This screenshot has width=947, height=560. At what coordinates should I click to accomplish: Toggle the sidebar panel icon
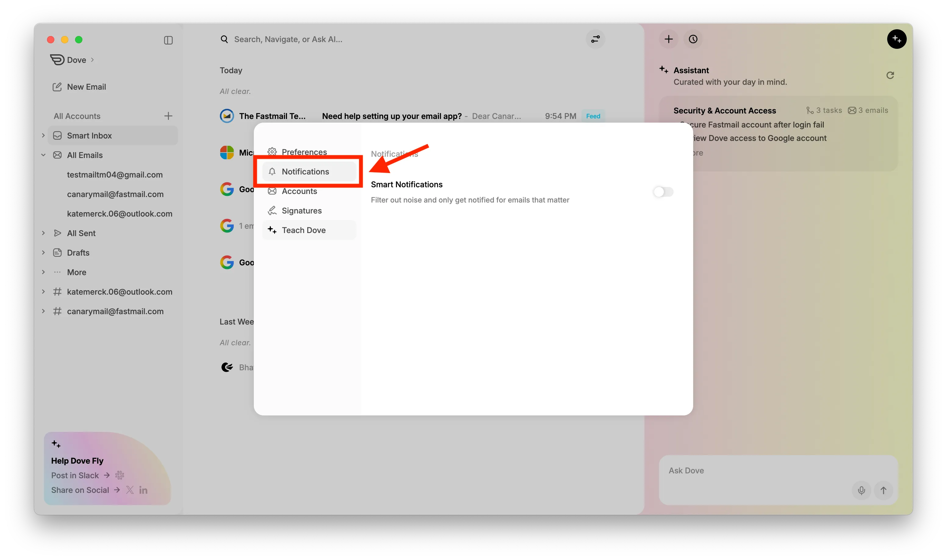click(168, 40)
